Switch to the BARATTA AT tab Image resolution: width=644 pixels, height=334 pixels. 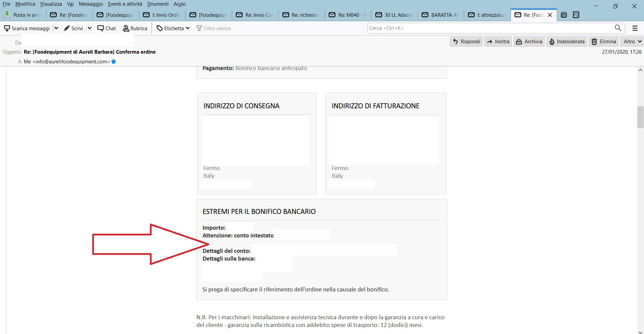(440, 15)
